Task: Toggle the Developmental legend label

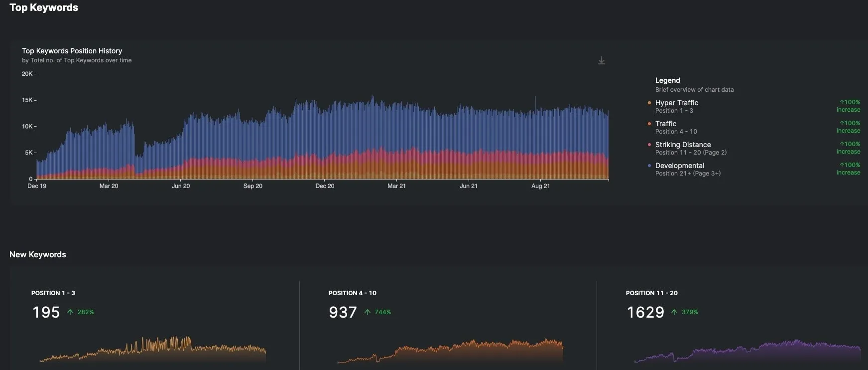Action: pyautogui.click(x=679, y=166)
